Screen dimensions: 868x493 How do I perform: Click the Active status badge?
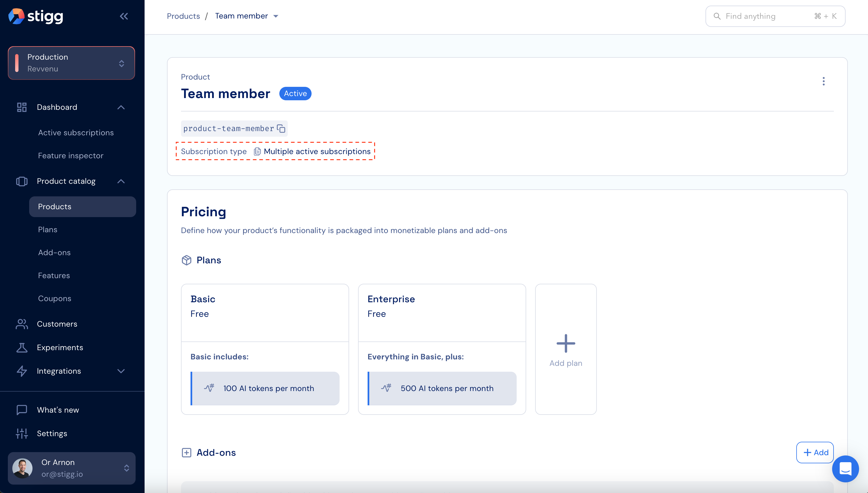(295, 94)
